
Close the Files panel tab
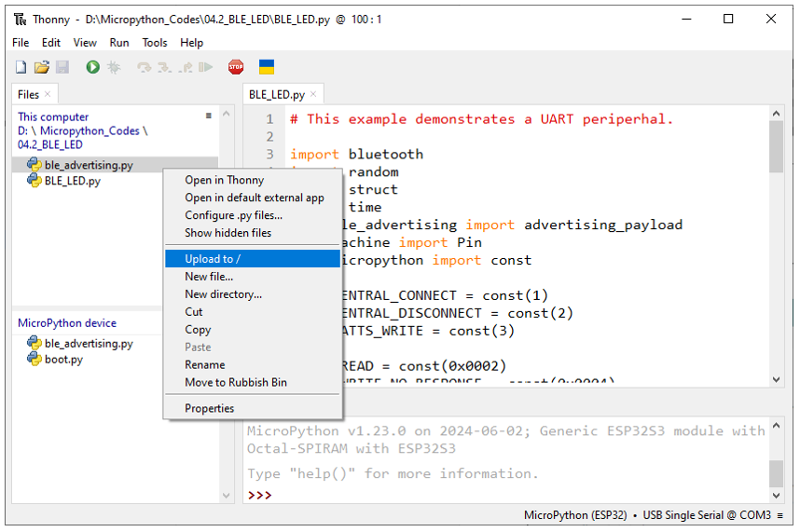tap(48, 94)
